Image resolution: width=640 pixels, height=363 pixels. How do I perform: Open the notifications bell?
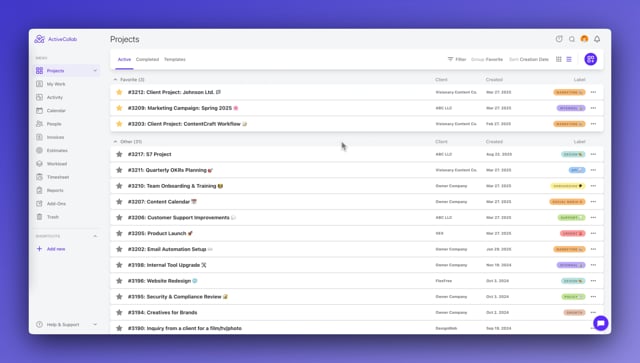pos(597,39)
